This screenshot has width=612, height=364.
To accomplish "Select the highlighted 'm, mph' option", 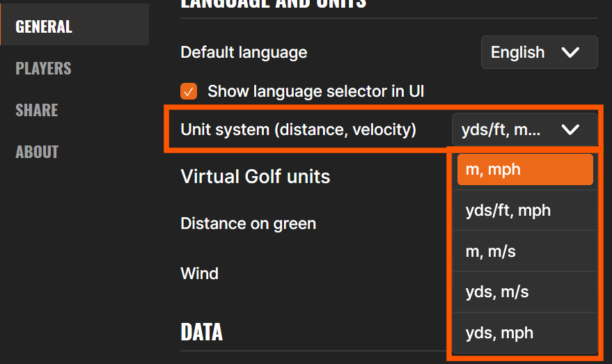I will [x=524, y=169].
